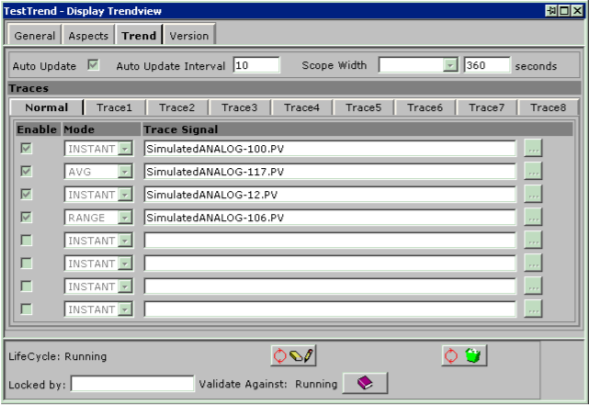Viewport: 589px width, 406px height.
Task: Open the AVG mode dropdown
Action: [125, 172]
